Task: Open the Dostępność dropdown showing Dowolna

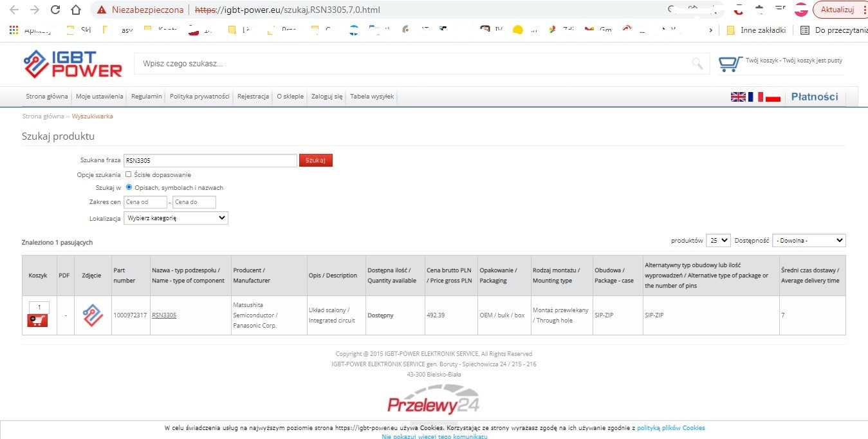Action: 809,240
